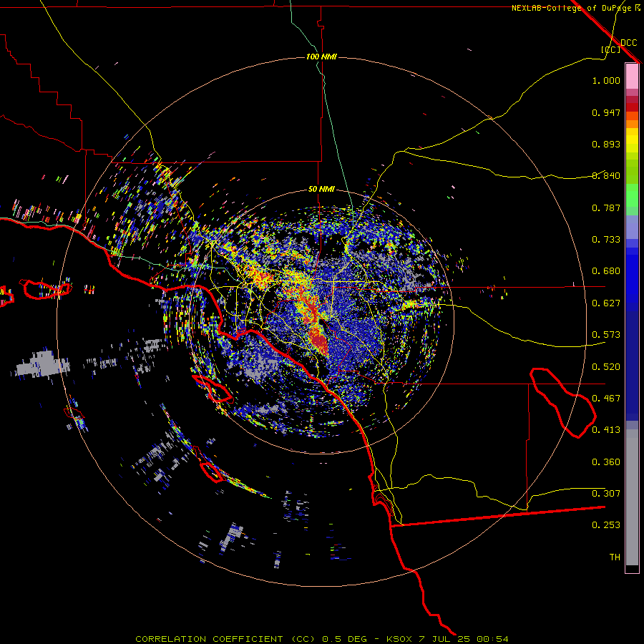Click the Correlation Coefficient KSOX caption
644x644 pixels.
pos(321,639)
